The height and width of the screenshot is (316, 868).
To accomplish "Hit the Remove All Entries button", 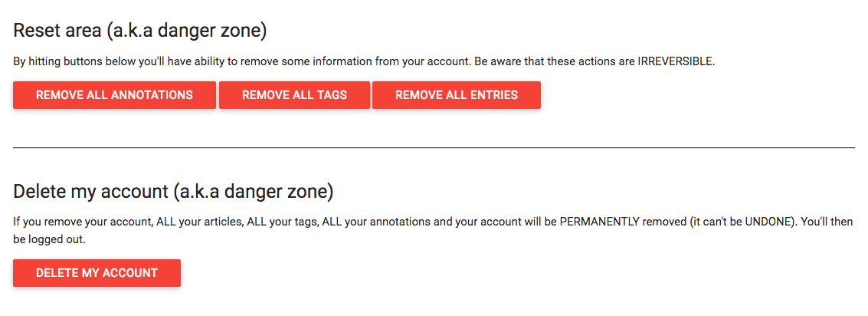I will pyautogui.click(x=457, y=95).
